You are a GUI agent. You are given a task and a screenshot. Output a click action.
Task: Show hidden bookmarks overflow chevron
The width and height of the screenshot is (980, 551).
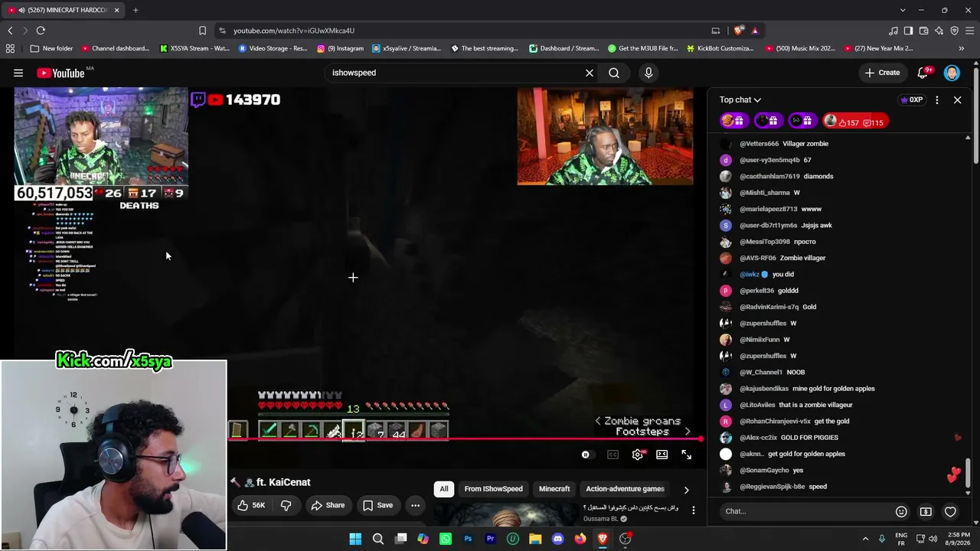click(x=962, y=48)
